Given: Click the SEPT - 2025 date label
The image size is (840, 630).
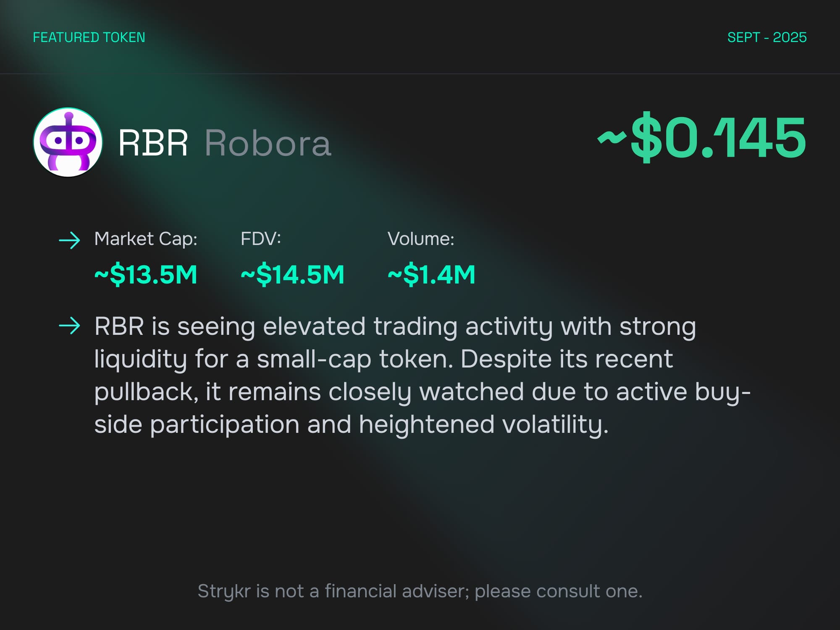Looking at the screenshot, I should [766, 37].
